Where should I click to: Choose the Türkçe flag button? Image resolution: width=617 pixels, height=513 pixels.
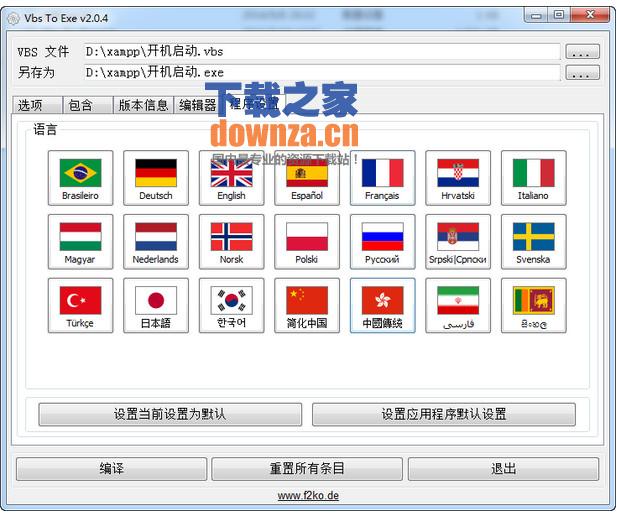(x=80, y=306)
